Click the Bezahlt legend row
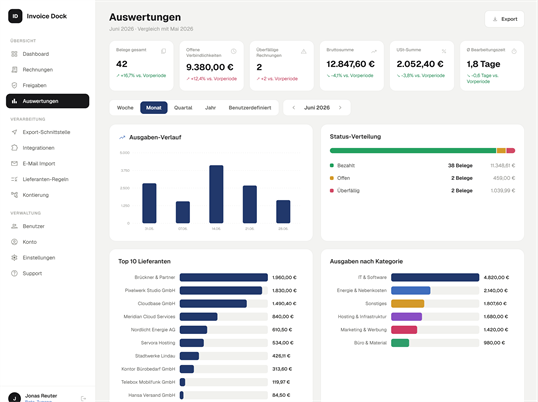 click(422, 166)
